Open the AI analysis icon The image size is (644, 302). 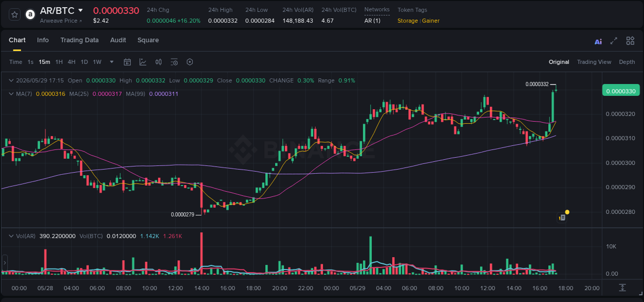coord(598,41)
